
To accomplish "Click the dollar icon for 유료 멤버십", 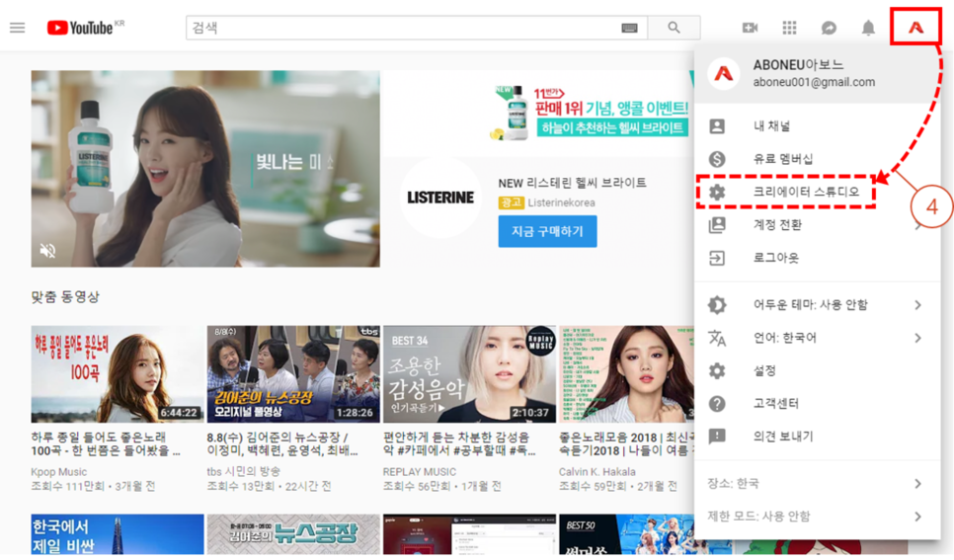I will [717, 159].
